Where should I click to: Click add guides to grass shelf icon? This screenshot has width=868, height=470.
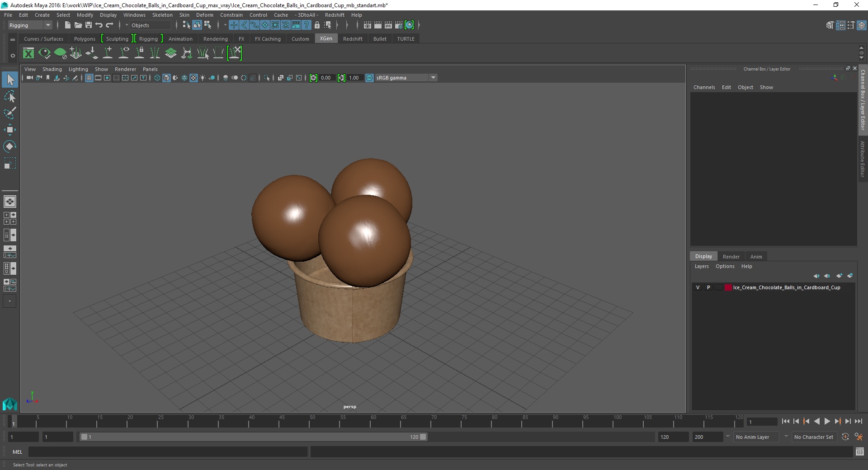click(76, 53)
